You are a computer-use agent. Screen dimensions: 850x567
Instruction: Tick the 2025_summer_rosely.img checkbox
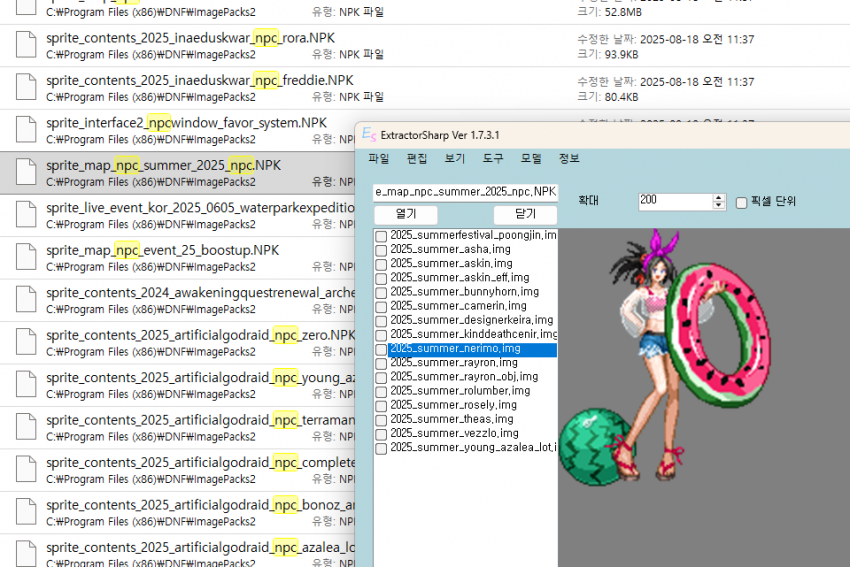[x=381, y=406]
